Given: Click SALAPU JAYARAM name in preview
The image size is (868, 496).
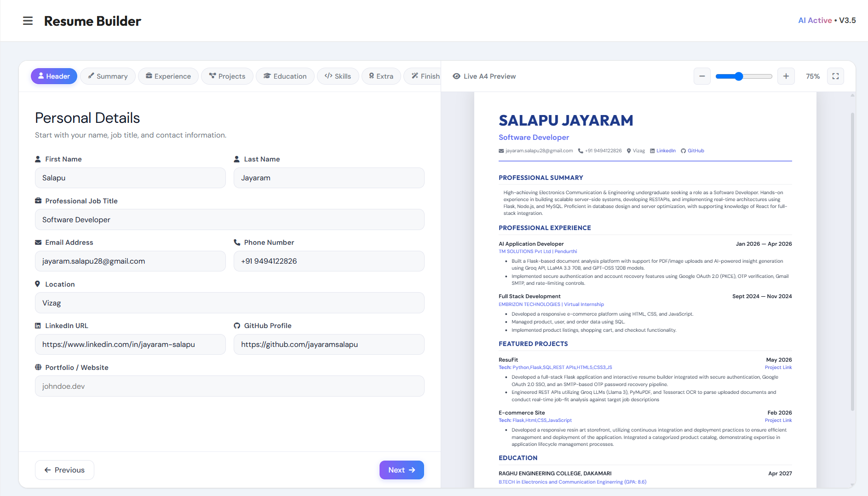Looking at the screenshot, I should pos(566,121).
